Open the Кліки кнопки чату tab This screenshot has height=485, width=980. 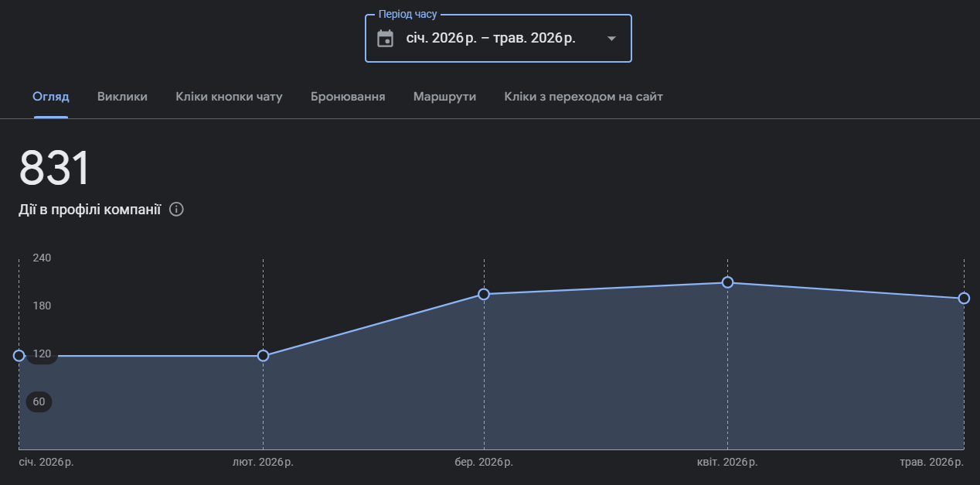tap(229, 97)
